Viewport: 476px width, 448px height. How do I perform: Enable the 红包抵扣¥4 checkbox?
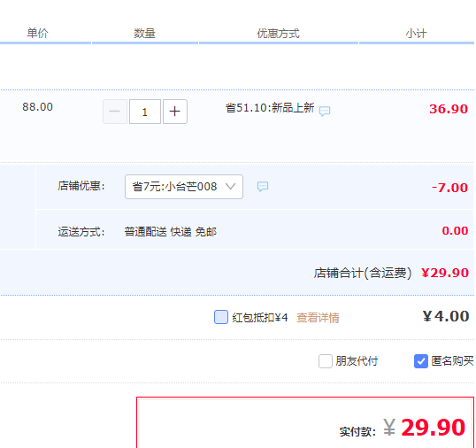221,317
